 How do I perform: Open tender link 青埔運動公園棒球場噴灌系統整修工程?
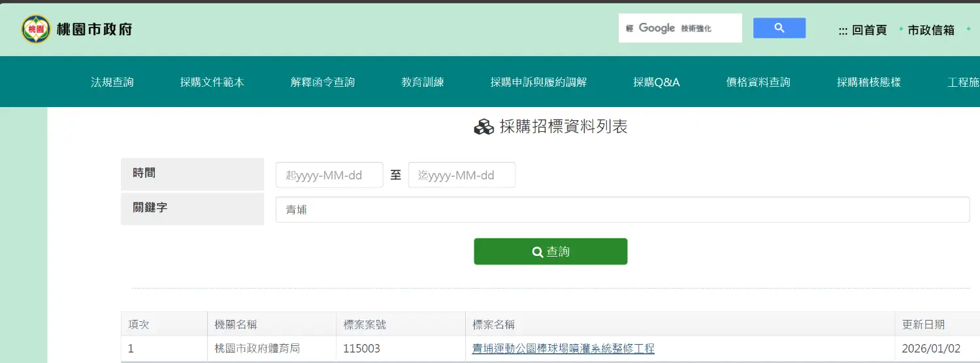(x=563, y=349)
